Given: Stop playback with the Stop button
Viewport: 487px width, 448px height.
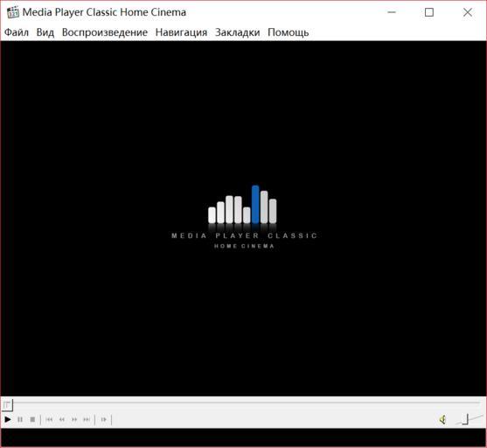Looking at the screenshot, I should point(32,420).
